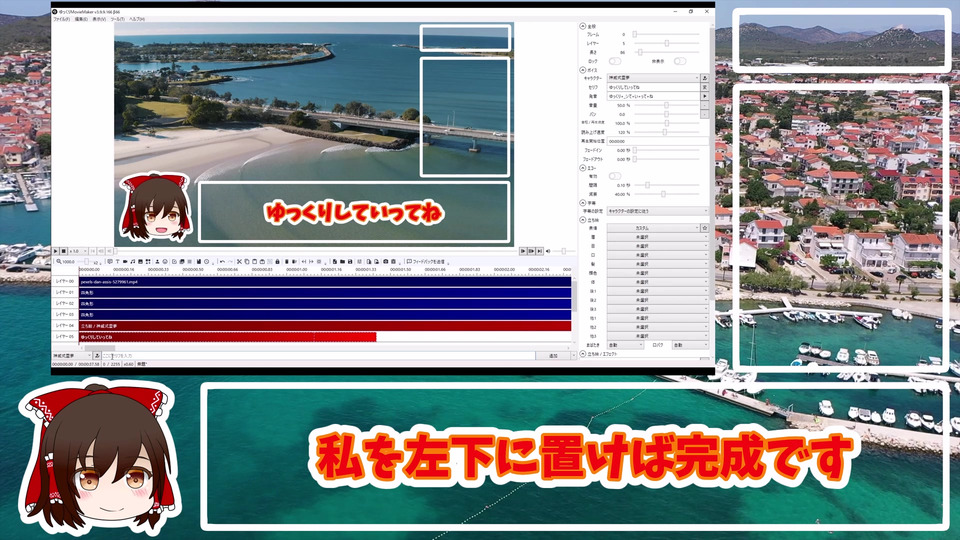
Task: Adjust the フレーム slider
Action: click(x=667, y=34)
